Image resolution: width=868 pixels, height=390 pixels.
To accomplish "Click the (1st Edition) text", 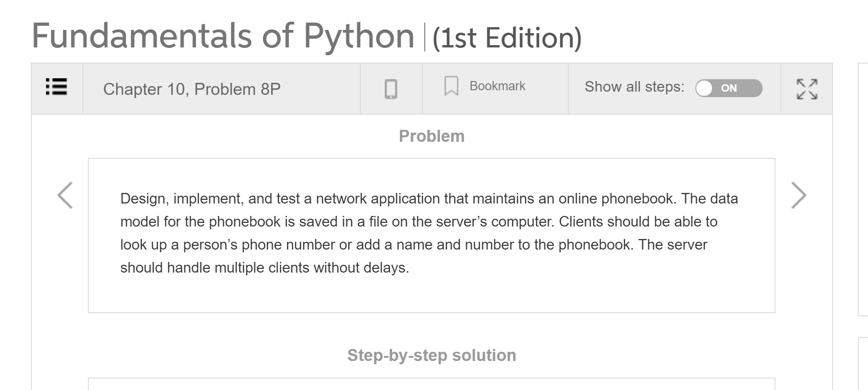I will [507, 38].
